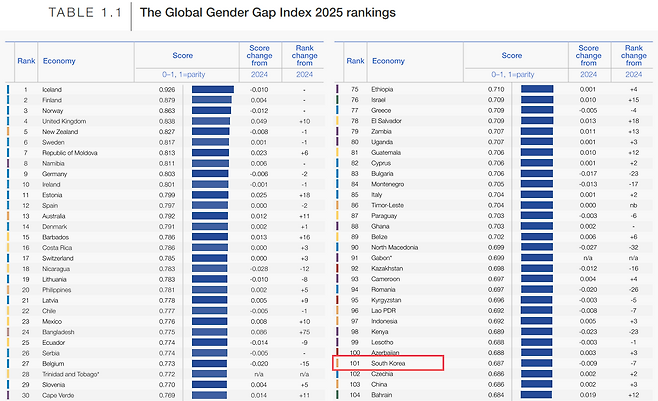Click Romania's score change -0.020
The width and height of the screenshot is (658, 401).
click(x=588, y=289)
